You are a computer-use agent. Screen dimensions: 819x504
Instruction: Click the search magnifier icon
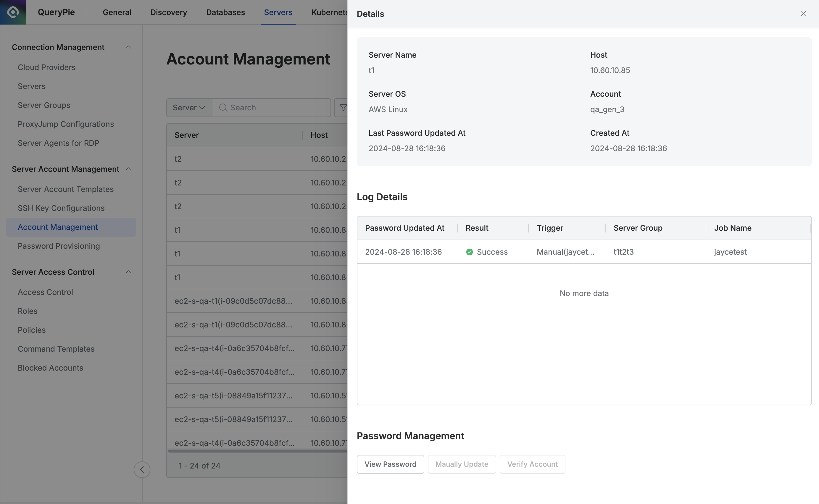(x=223, y=108)
